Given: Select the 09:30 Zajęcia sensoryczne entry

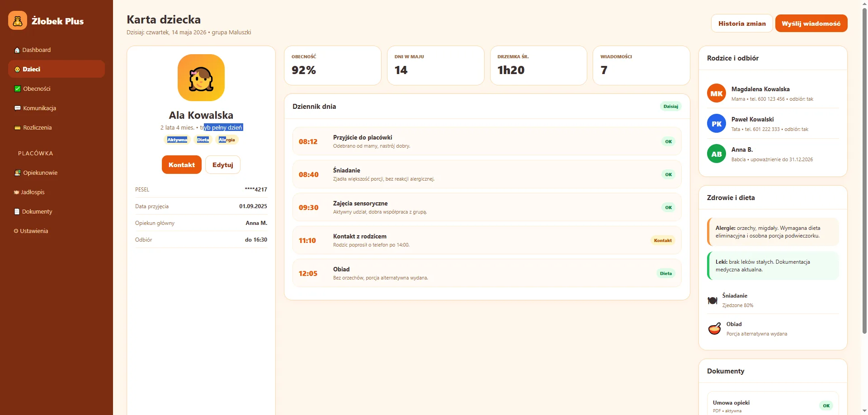Looking at the screenshot, I should 487,207.
